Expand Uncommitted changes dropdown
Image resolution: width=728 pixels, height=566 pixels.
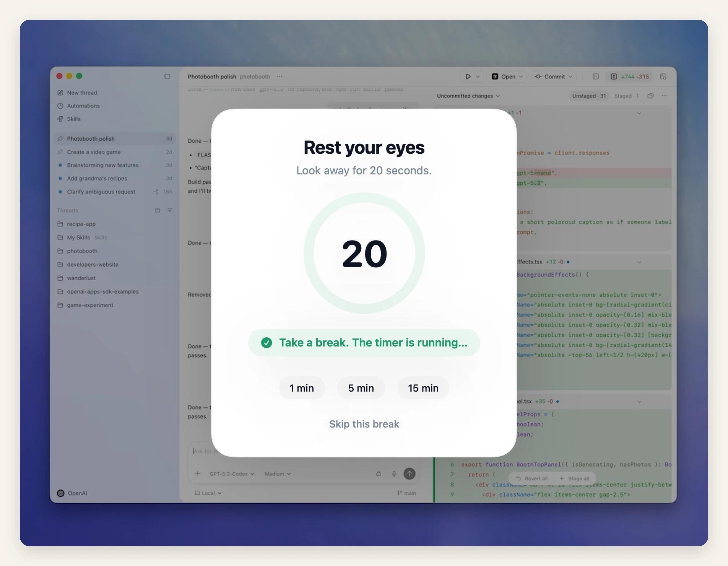click(x=468, y=96)
